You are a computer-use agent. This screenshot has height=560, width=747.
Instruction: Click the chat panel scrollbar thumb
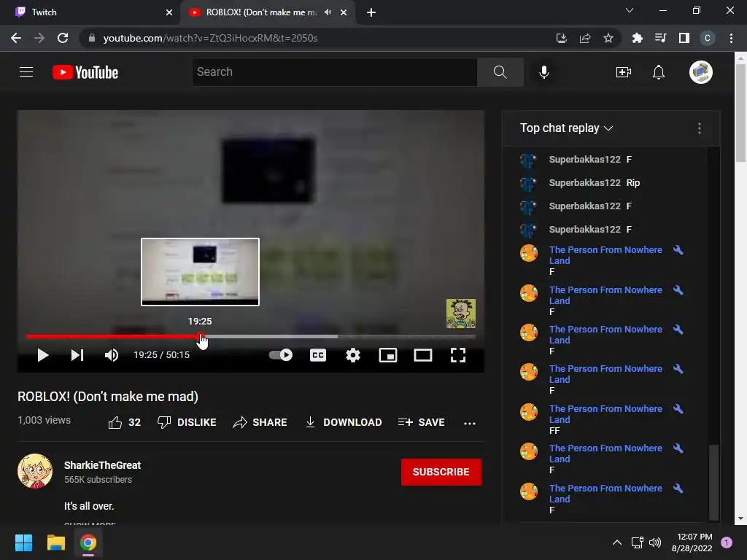click(x=713, y=482)
